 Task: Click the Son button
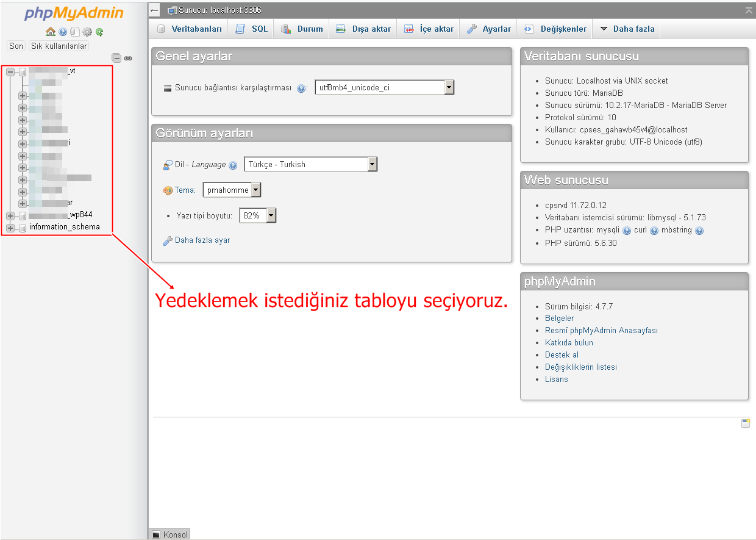click(x=16, y=46)
